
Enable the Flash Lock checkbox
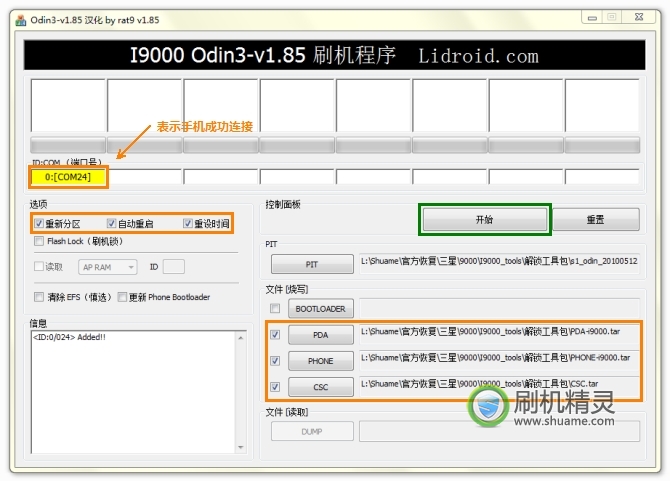click(39, 241)
